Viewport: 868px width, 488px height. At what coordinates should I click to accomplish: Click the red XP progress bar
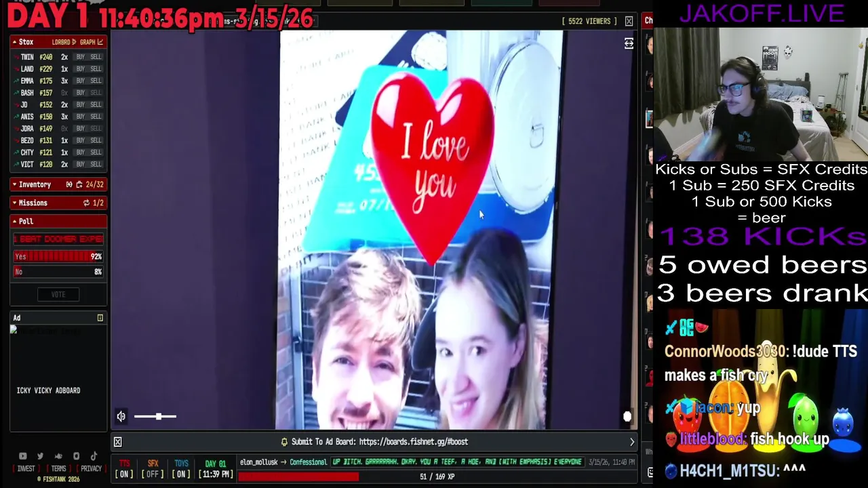click(298, 476)
